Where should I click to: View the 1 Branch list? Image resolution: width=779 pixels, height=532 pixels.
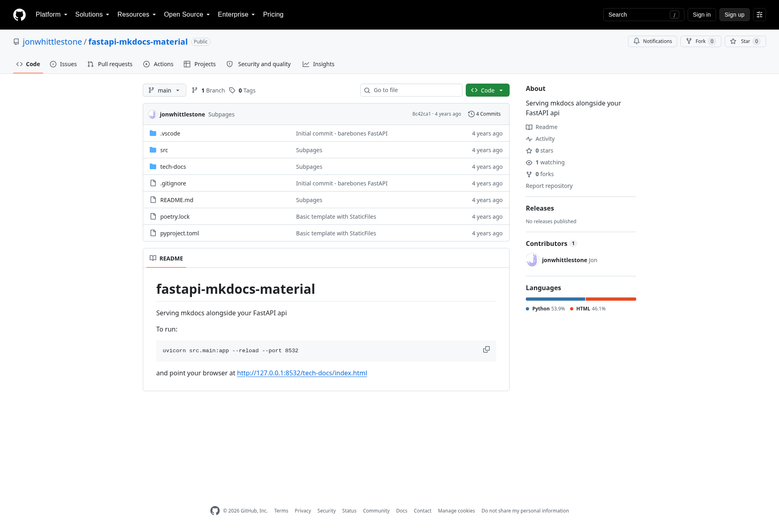click(209, 90)
